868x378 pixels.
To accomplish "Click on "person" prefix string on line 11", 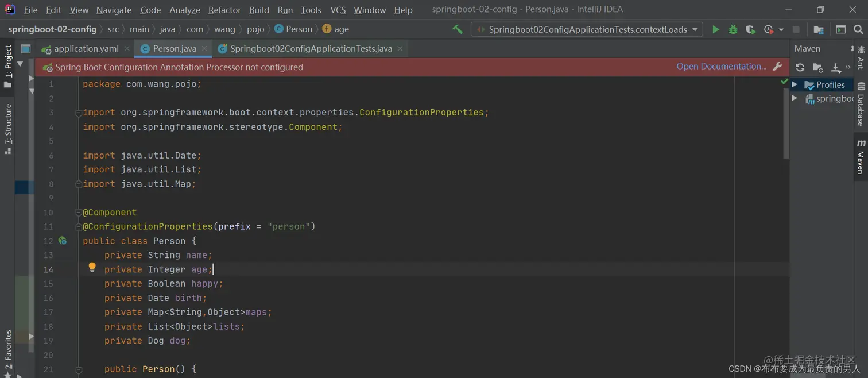I will 289,227.
